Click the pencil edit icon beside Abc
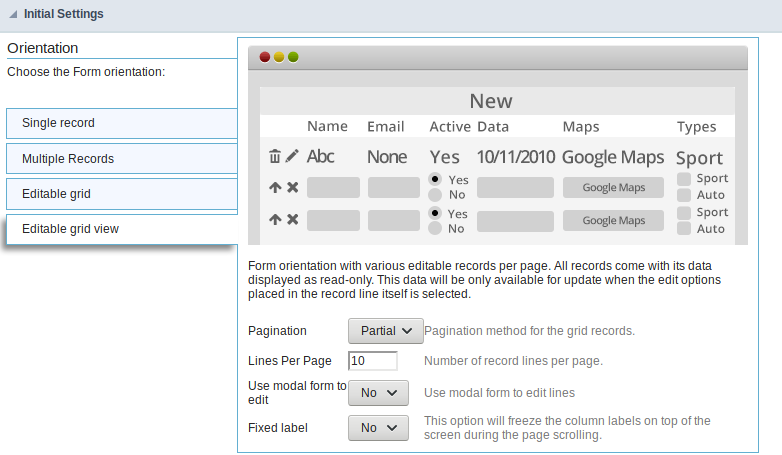This screenshot has width=782, height=455. click(x=292, y=156)
